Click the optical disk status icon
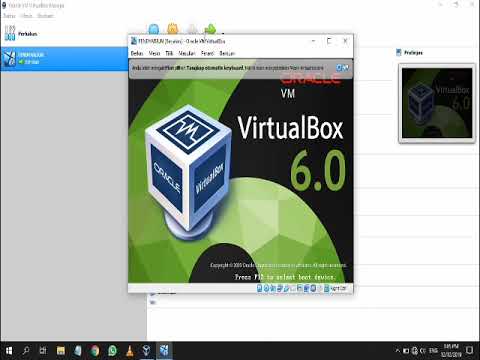 click(x=266, y=288)
